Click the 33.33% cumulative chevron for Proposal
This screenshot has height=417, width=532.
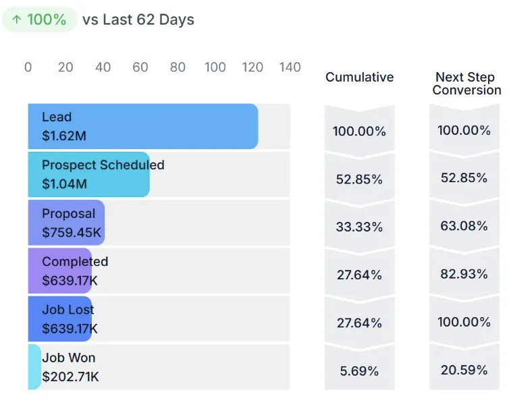click(x=359, y=227)
